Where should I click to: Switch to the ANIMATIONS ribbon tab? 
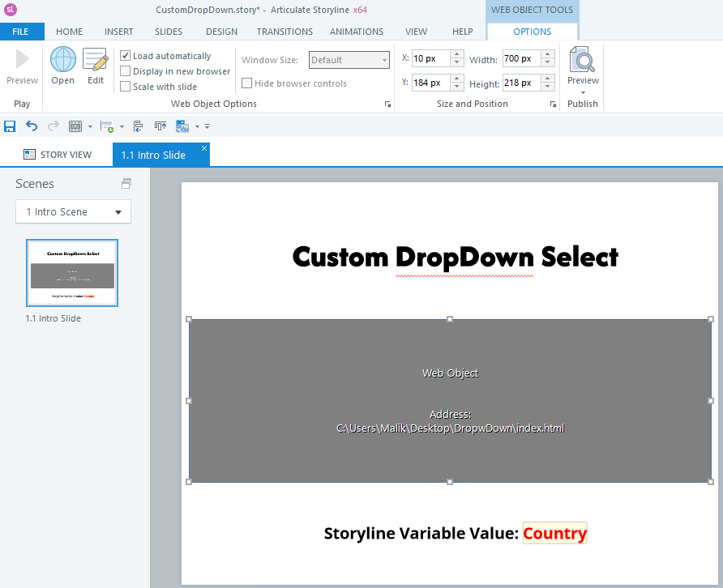pyautogui.click(x=356, y=32)
